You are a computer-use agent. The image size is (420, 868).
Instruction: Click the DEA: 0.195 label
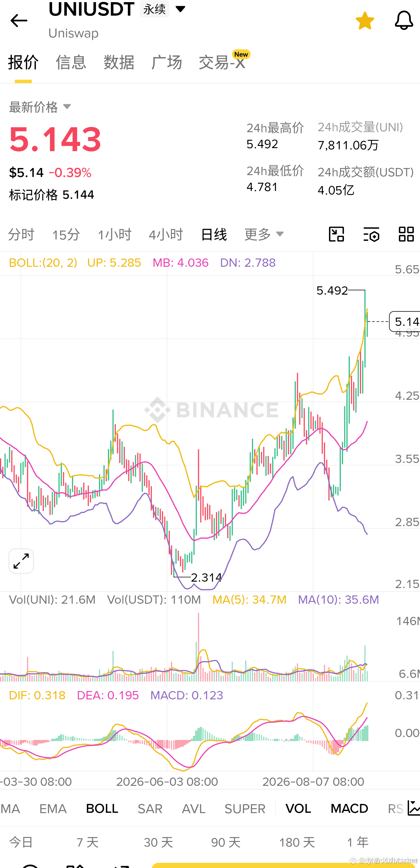coord(108,695)
